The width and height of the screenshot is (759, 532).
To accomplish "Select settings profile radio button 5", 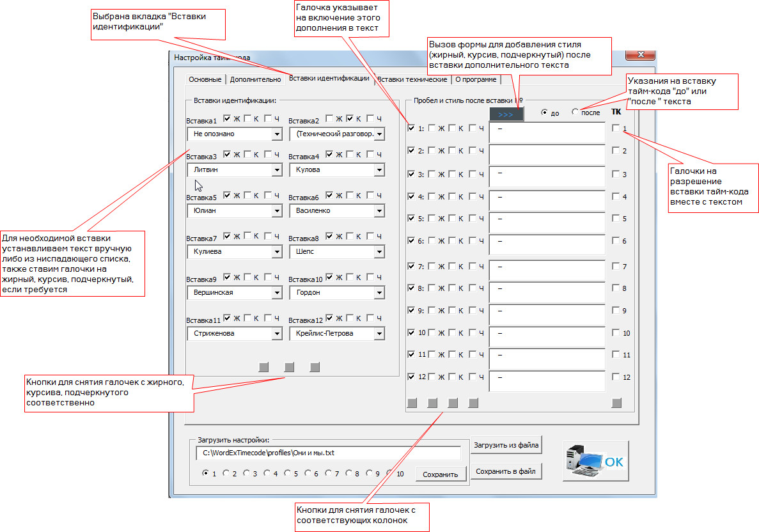I will pos(288,473).
